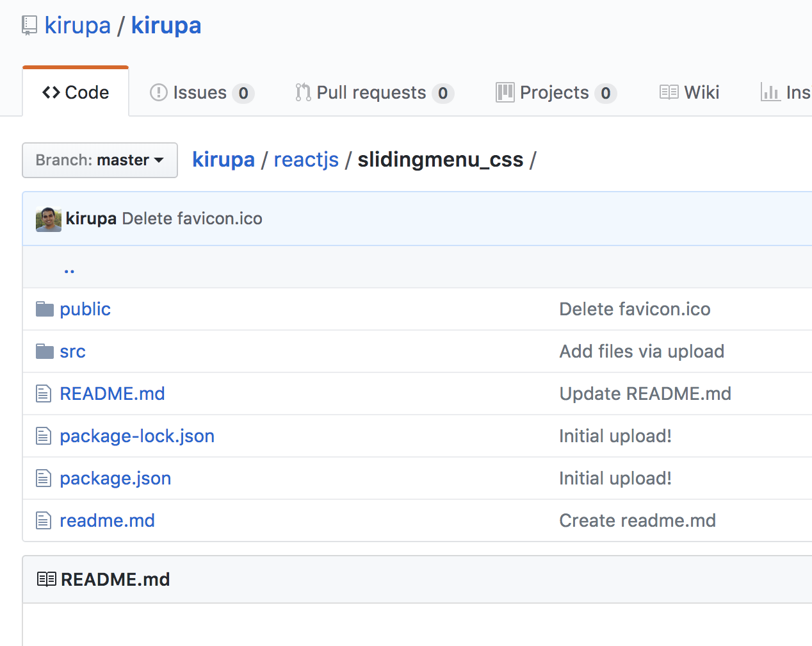Open the kirupa owner link in header

[77, 26]
